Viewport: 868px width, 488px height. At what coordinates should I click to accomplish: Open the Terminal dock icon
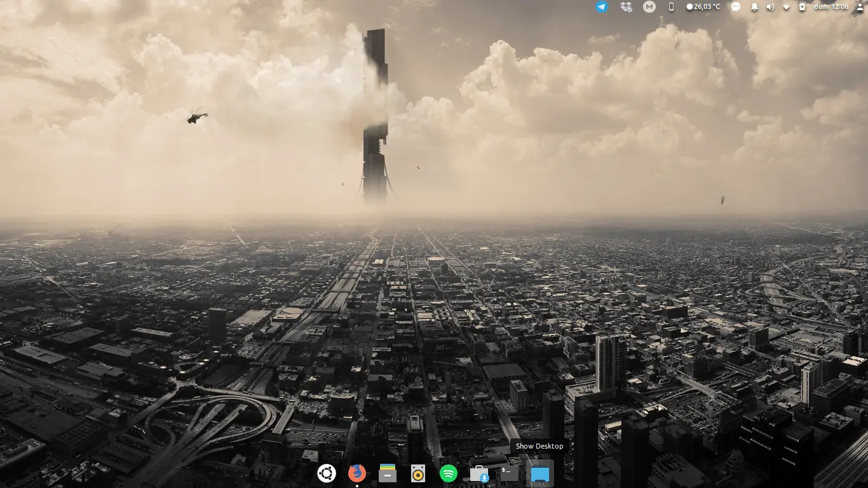tap(509, 473)
